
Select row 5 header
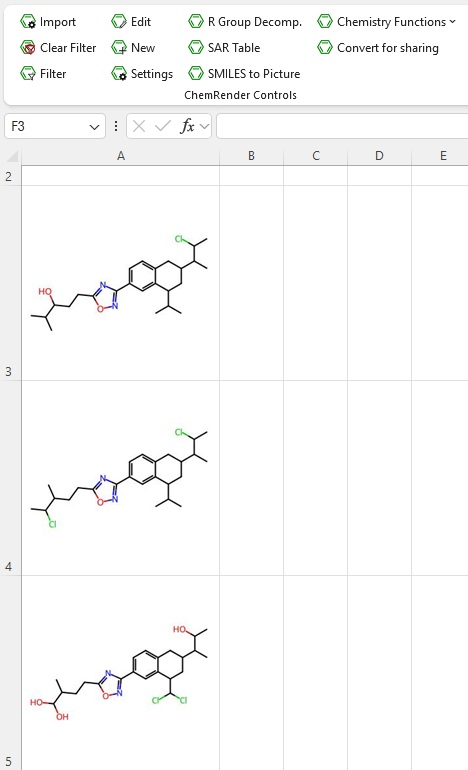pyautogui.click(x=10, y=673)
